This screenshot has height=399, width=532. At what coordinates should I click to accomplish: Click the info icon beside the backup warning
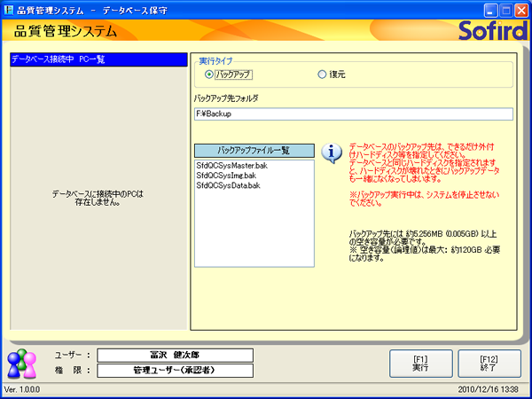331,153
